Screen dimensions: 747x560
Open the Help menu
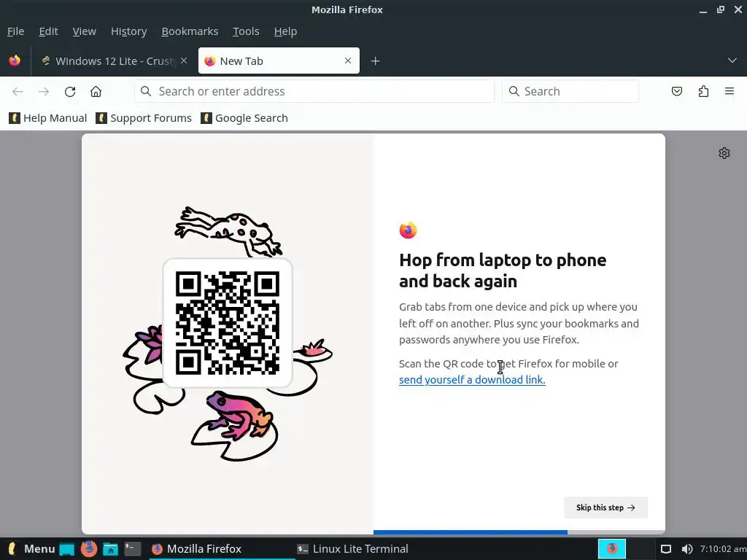point(285,31)
